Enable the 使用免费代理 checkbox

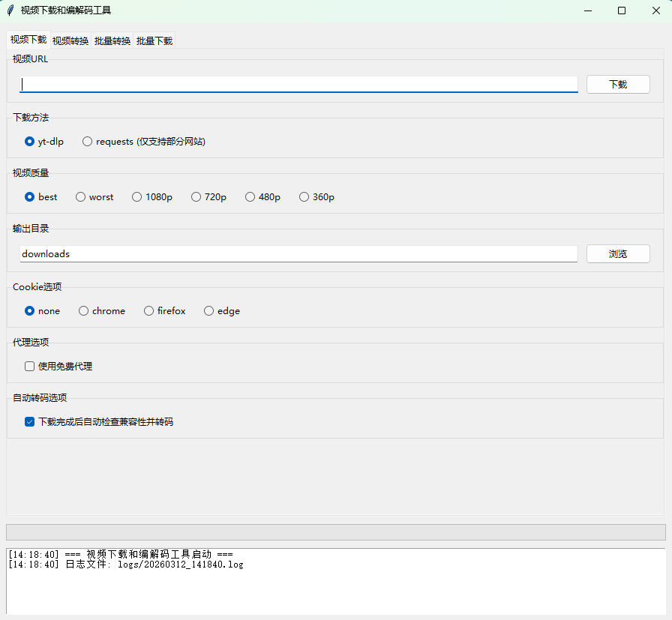coord(29,366)
